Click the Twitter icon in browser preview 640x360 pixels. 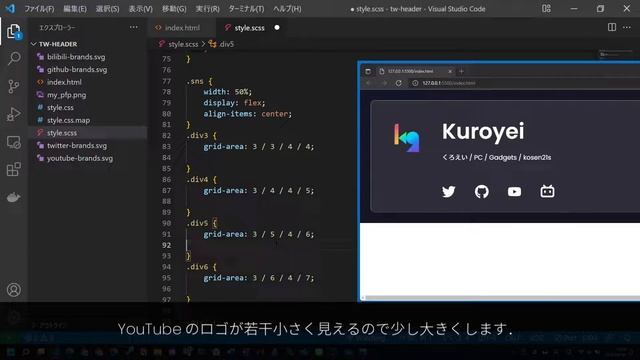coord(449,191)
